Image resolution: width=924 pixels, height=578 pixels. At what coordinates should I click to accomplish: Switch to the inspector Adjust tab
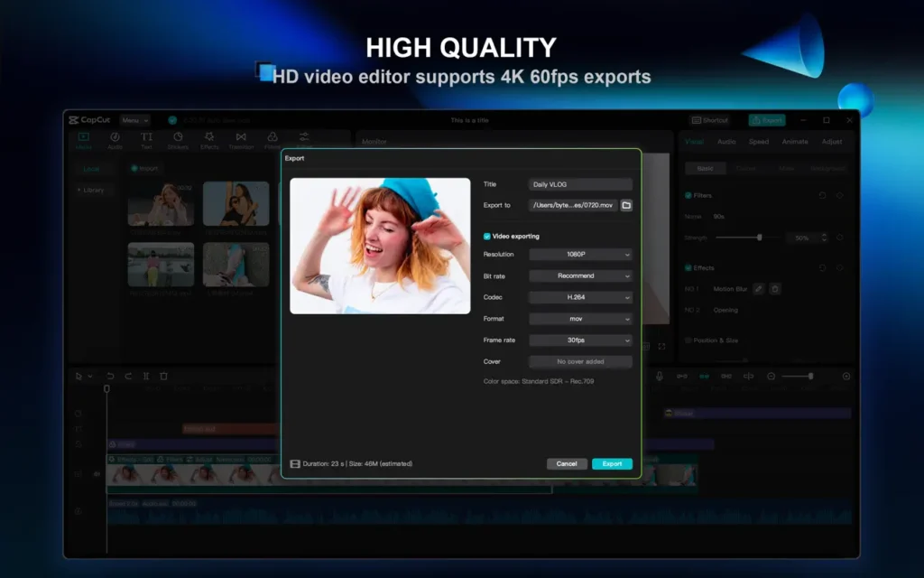point(831,142)
